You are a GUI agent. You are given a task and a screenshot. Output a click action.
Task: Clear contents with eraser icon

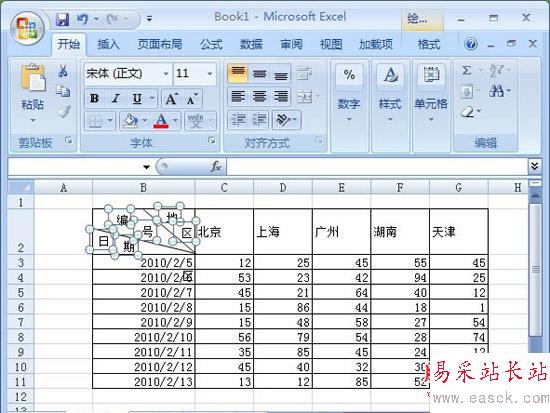point(468,112)
